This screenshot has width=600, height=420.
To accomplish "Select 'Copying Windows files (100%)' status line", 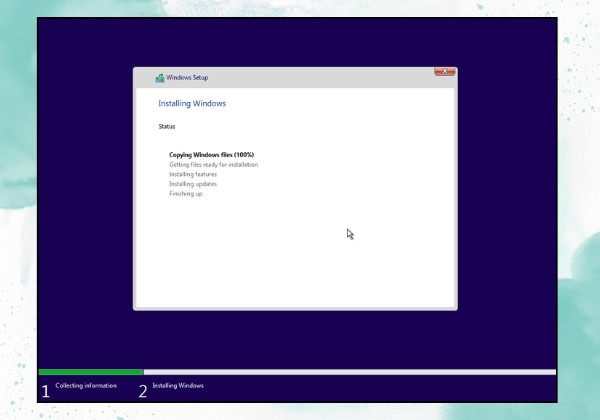I will click(212, 155).
